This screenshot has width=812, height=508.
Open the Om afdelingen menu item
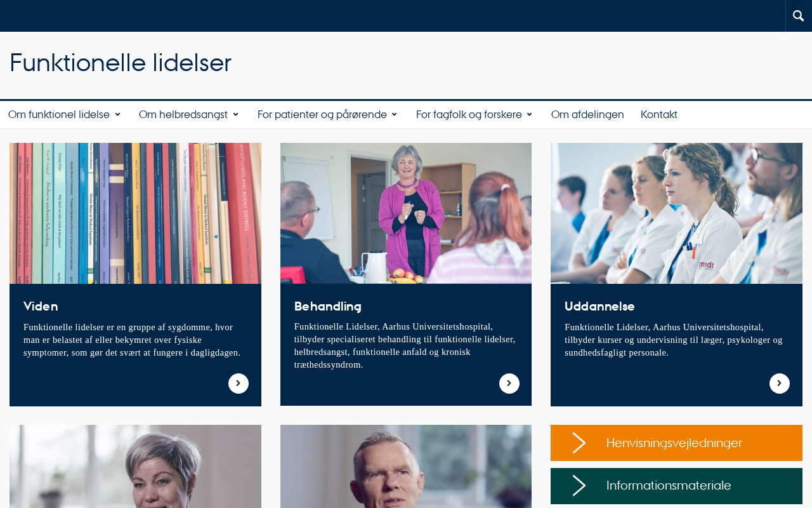point(587,114)
